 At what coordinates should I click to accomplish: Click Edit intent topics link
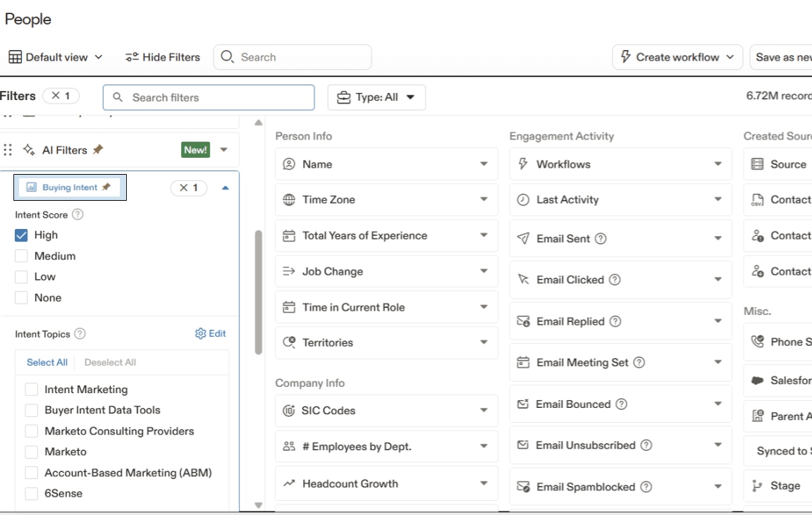click(x=211, y=333)
